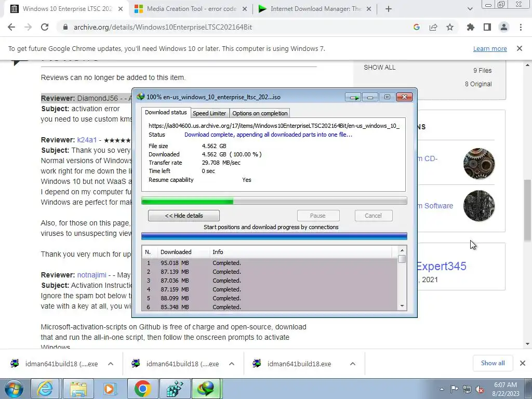Switch to Windows 10 Enterprise LTSC tab

click(x=67, y=9)
